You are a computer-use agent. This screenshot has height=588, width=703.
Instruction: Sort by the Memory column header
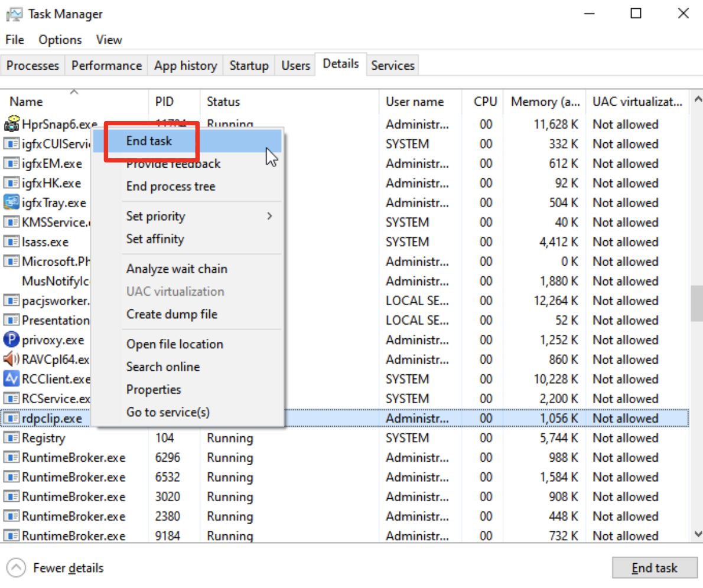[x=544, y=102]
